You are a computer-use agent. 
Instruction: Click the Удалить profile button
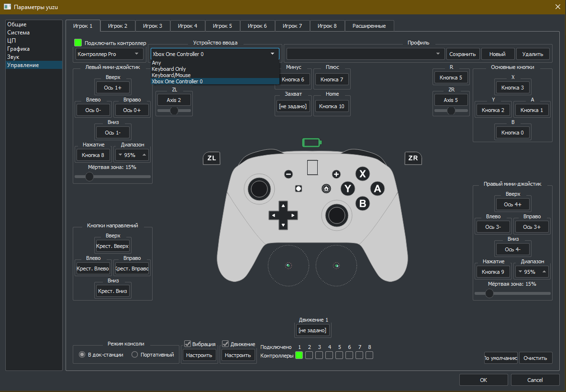click(x=533, y=54)
